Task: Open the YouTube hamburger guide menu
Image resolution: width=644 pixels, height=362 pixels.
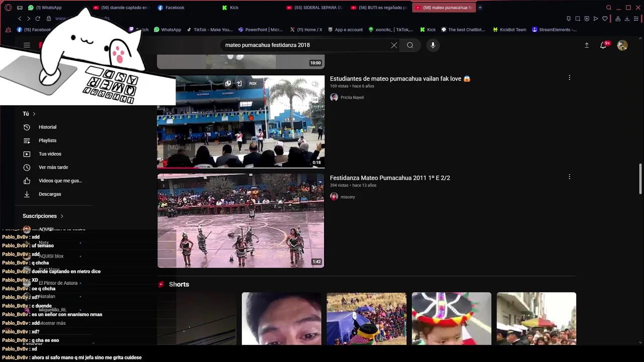Action: click(x=27, y=45)
